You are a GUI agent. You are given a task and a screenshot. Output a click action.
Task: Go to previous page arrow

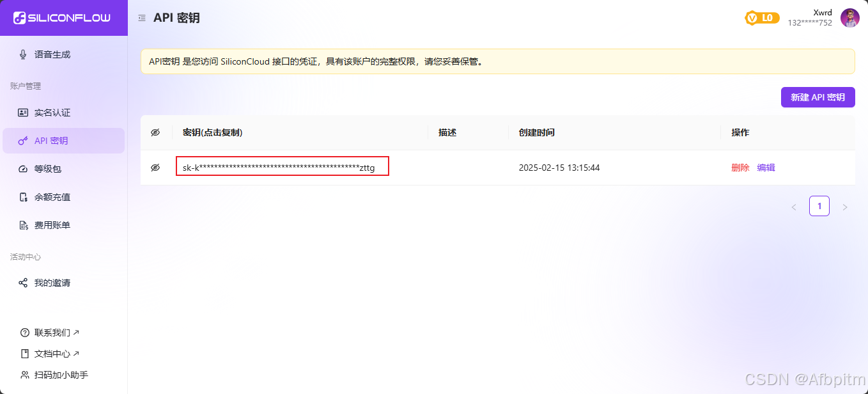coord(794,207)
